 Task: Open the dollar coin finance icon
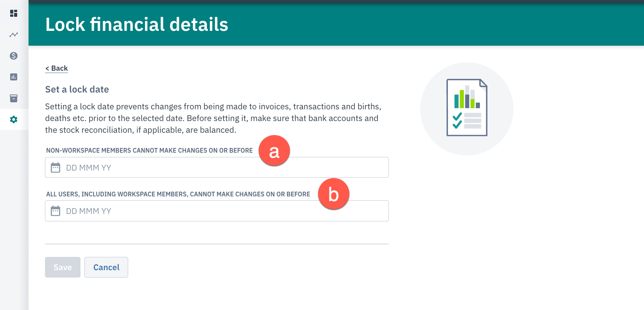[14, 56]
